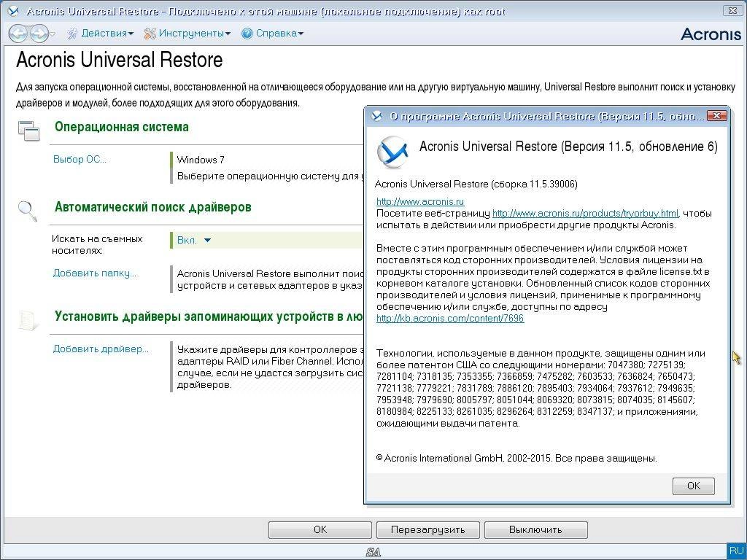Open the kb.acronis.com/content/7696 link
747x560 pixels.
point(450,318)
